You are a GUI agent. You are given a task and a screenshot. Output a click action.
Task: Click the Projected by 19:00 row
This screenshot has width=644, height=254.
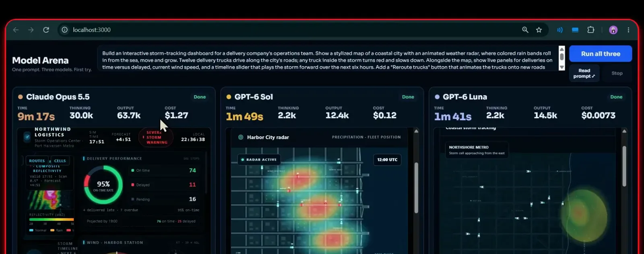(141, 221)
